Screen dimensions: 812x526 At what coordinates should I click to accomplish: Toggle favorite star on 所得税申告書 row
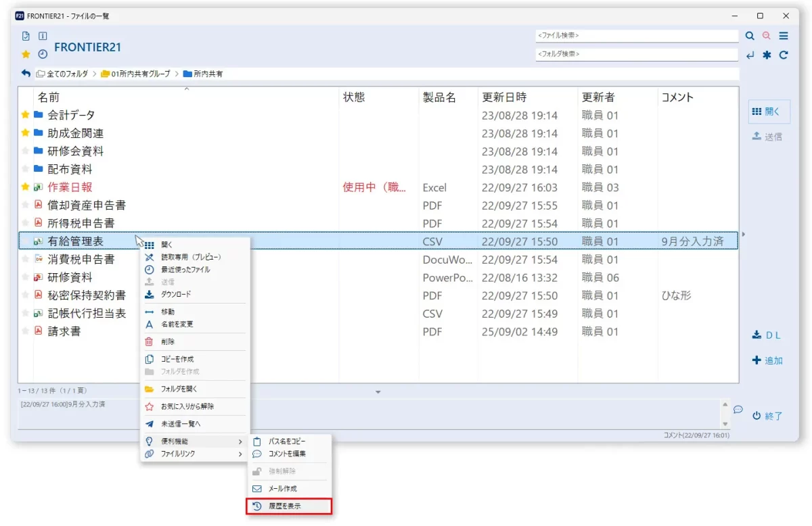pyautogui.click(x=26, y=223)
